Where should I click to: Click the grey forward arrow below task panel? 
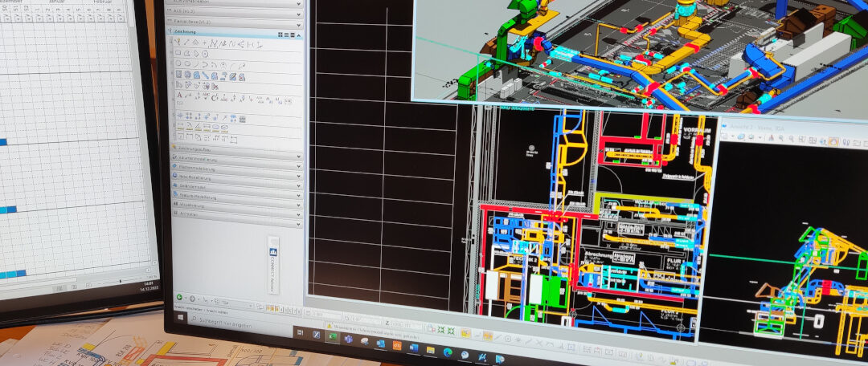pos(192,299)
